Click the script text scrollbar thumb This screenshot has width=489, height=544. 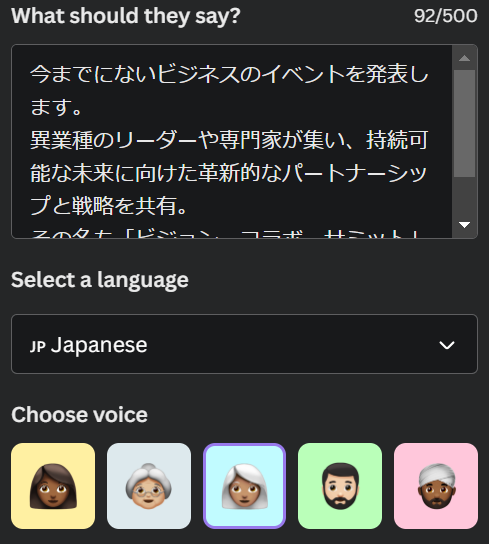click(x=464, y=124)
